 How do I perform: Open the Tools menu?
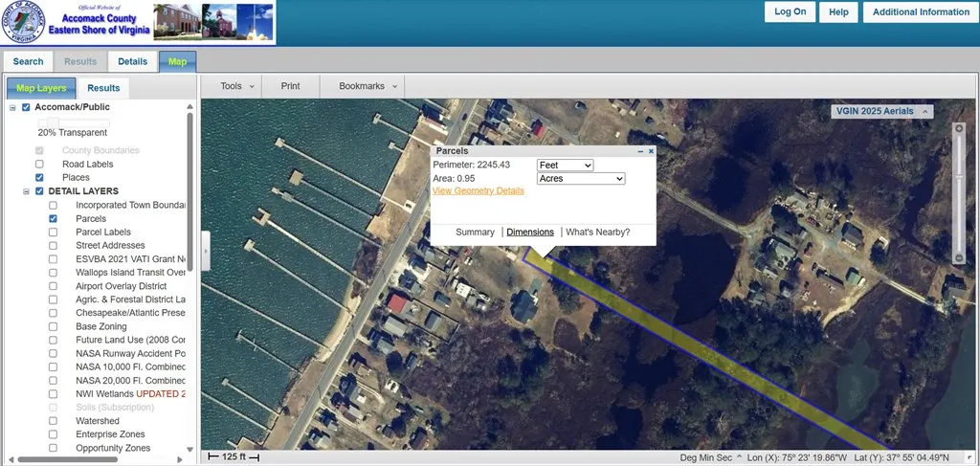(237, 86)
